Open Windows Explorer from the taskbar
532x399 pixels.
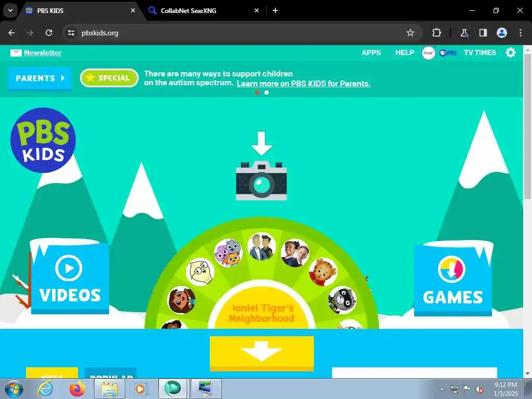(109, 389)
